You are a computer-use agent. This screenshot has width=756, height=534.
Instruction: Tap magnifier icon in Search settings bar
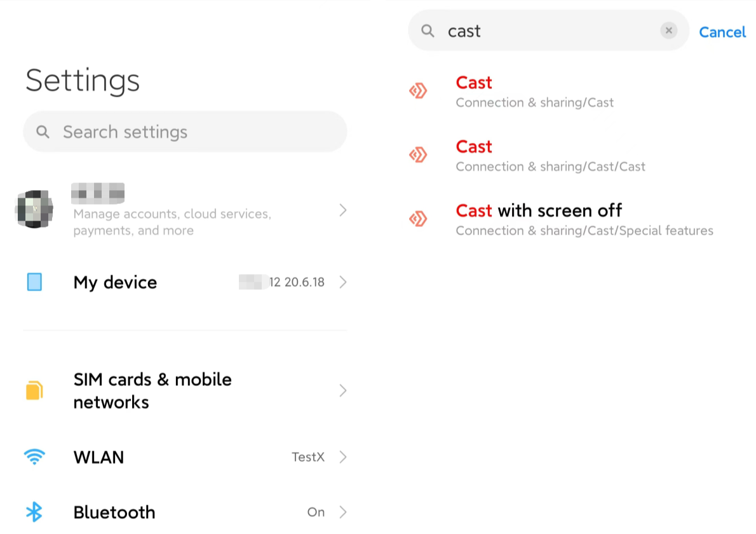click(43, 132)
